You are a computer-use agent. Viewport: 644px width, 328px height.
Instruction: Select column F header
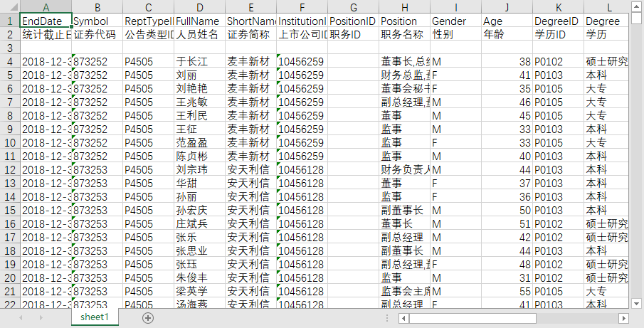pos(302,7)
